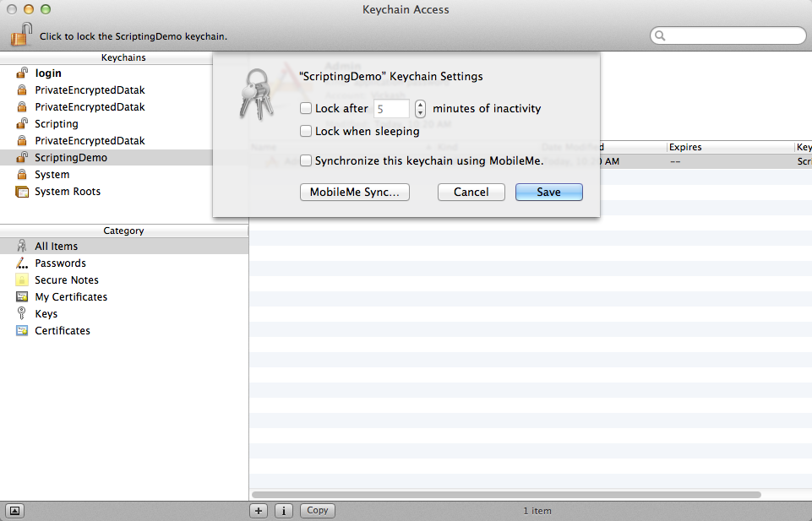Sort items by the Expires column header

pyautogui.click(x=684, y=147)
